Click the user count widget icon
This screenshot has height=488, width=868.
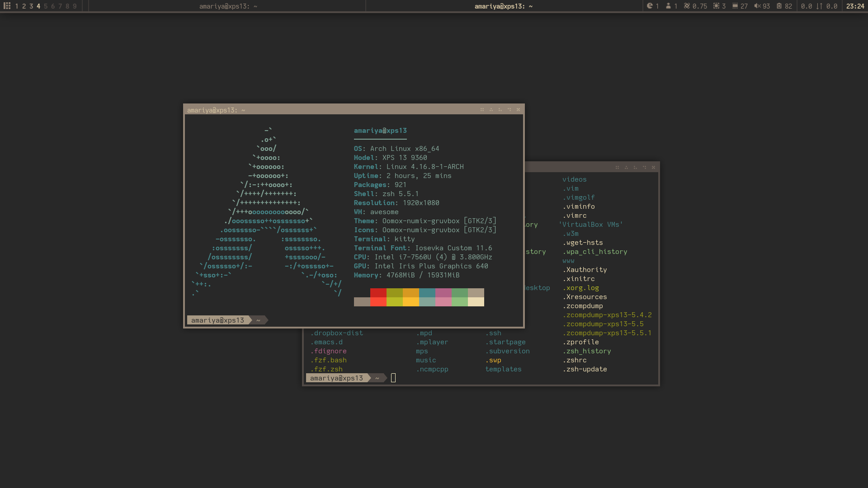click(668, 6)
